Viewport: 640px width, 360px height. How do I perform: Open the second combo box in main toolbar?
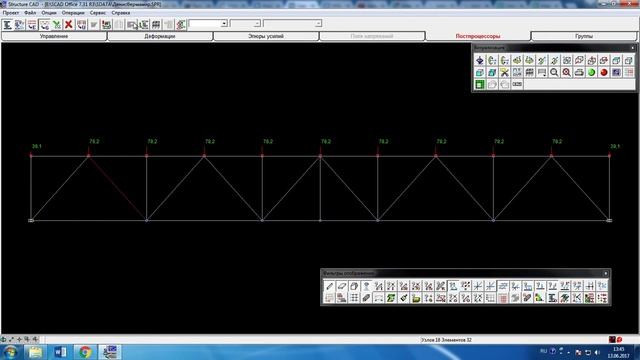tap(245, 24)
